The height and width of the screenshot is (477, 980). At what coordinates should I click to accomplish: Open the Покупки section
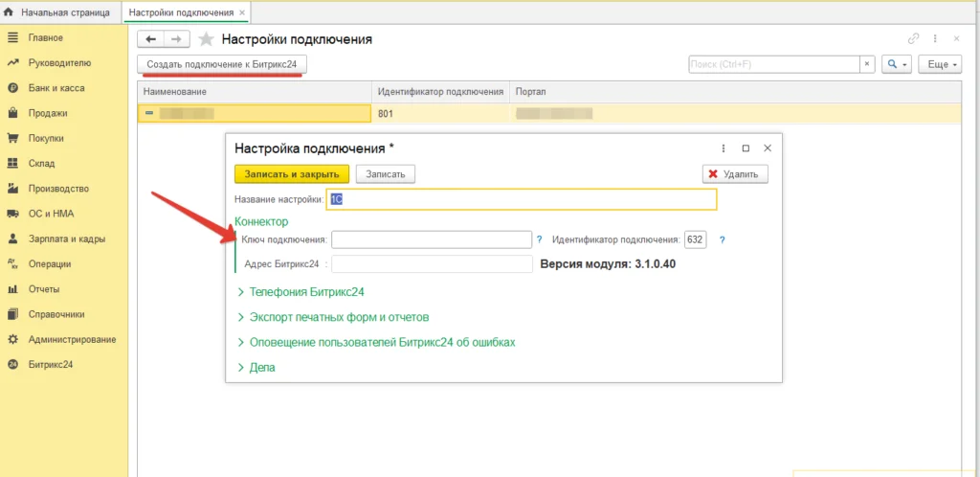click(46, 138)
